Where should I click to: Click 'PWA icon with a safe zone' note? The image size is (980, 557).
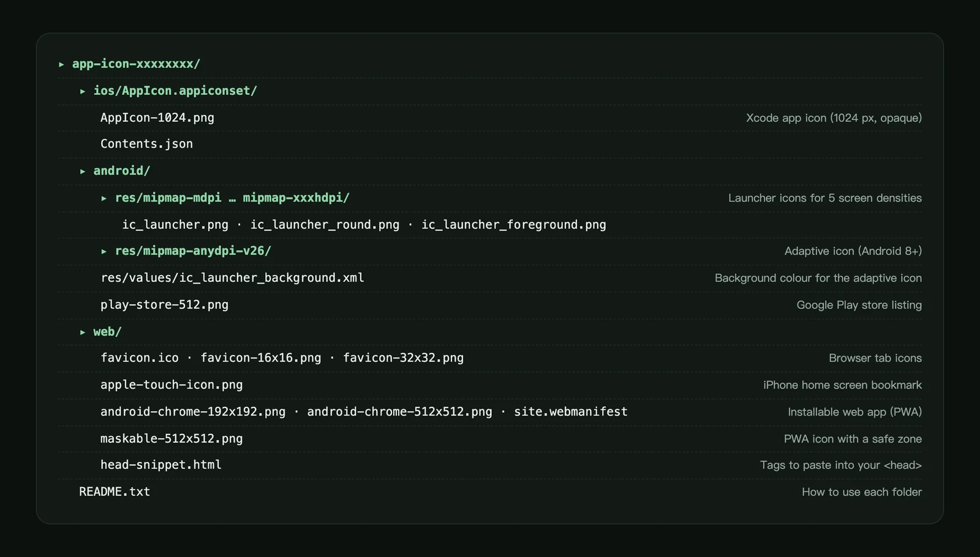[x=853, y=439]
